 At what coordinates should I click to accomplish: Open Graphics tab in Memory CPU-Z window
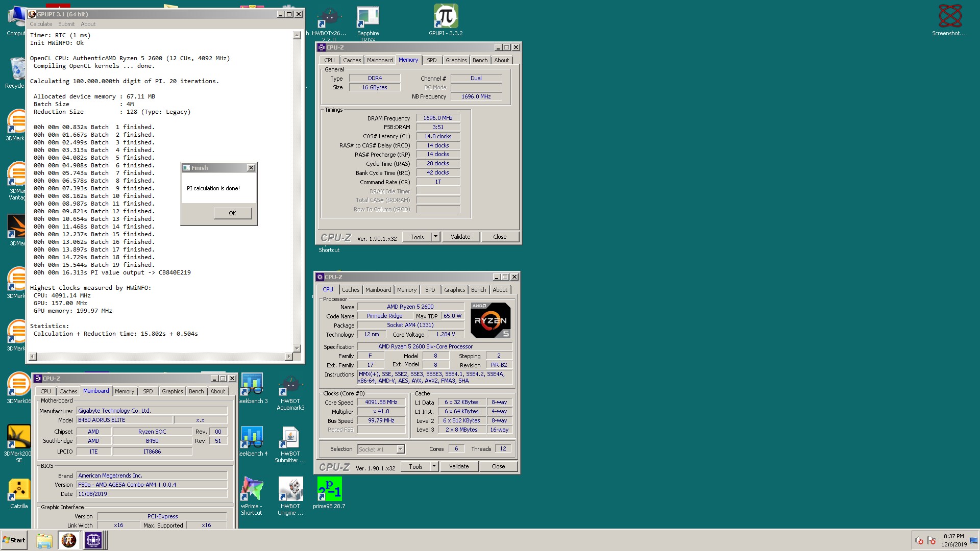456,60
